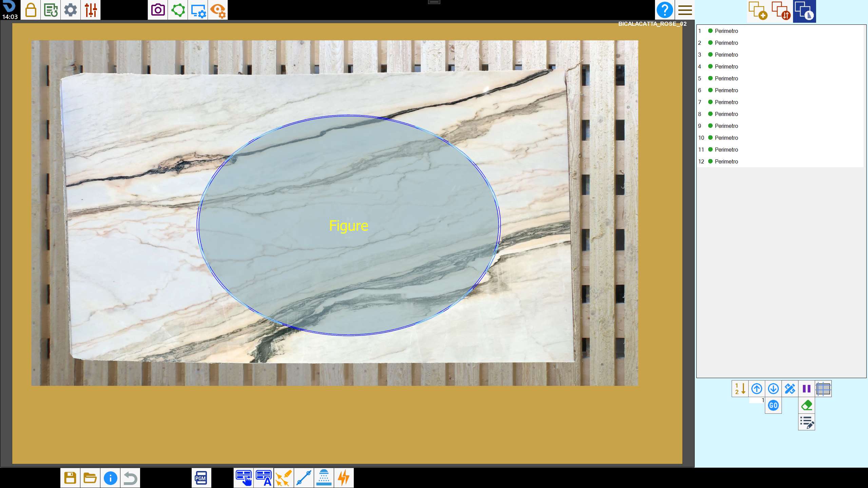This screenshot has height=488, width=868.
Task: Click the manual hand table selection icon
Action: tap(244, 478)
